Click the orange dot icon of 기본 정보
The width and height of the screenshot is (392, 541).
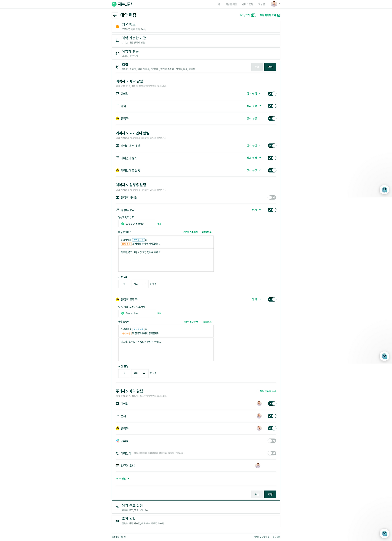pos(117,27)
